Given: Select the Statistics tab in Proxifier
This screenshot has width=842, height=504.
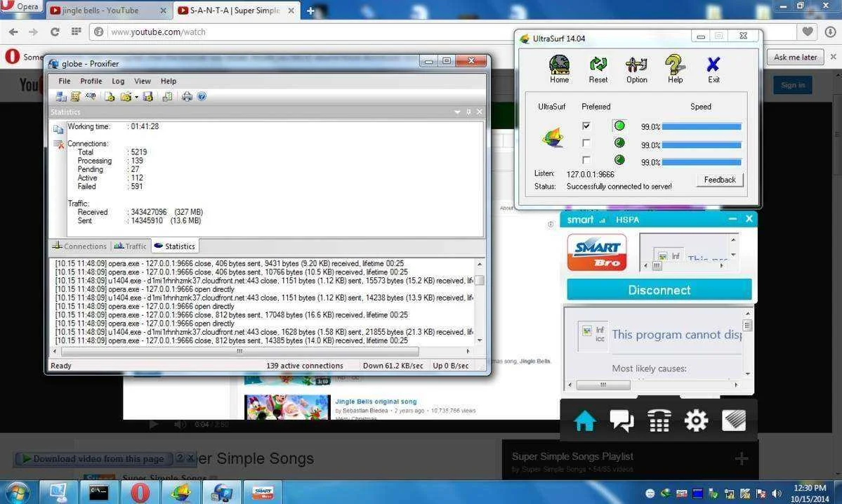Looking at the screenshot, I should (x=175, y=246).
